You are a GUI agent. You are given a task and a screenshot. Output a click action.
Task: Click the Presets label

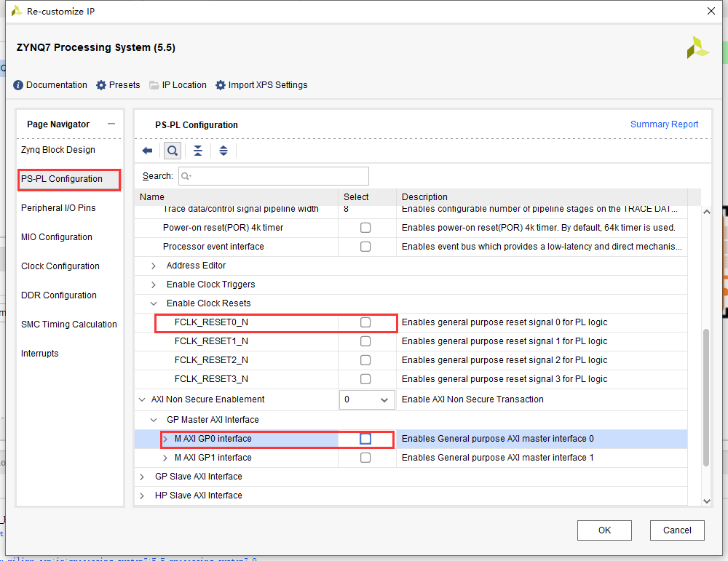tap(124, 85)
